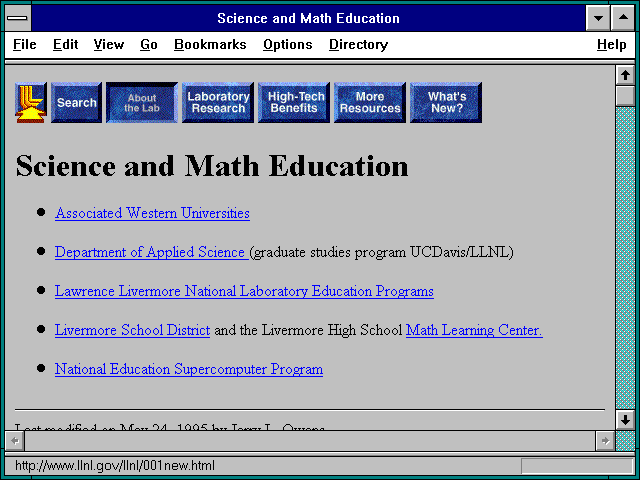Open the Directory menu

(358, 44)
